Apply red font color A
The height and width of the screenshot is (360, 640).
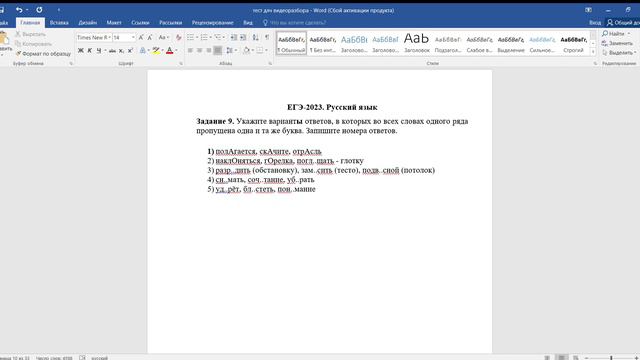point(170,50)
